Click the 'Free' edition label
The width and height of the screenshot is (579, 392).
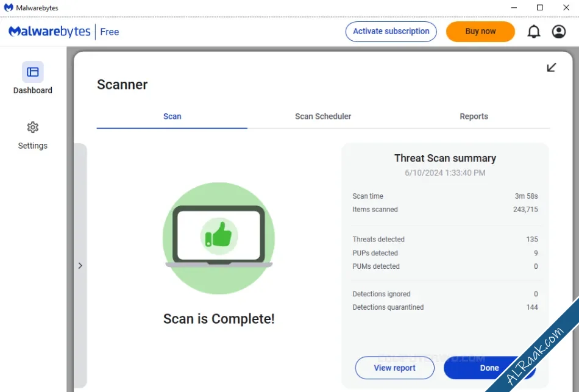(110, 32)
